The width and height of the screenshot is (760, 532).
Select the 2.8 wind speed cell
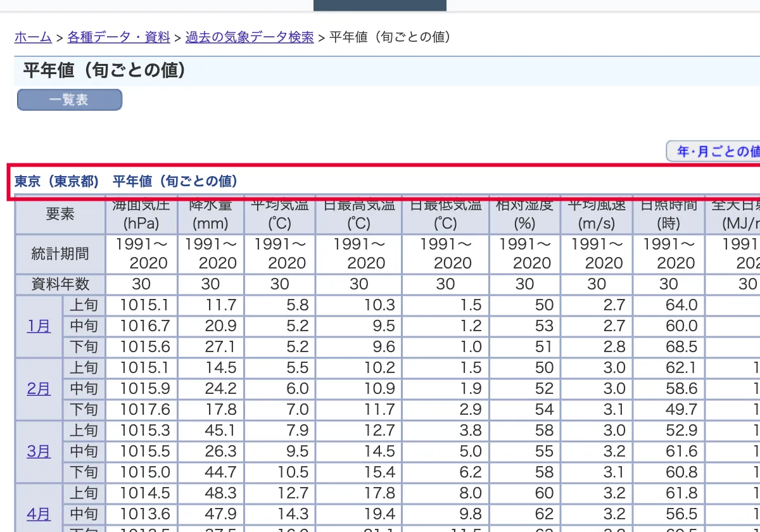(x=597, y=347)
